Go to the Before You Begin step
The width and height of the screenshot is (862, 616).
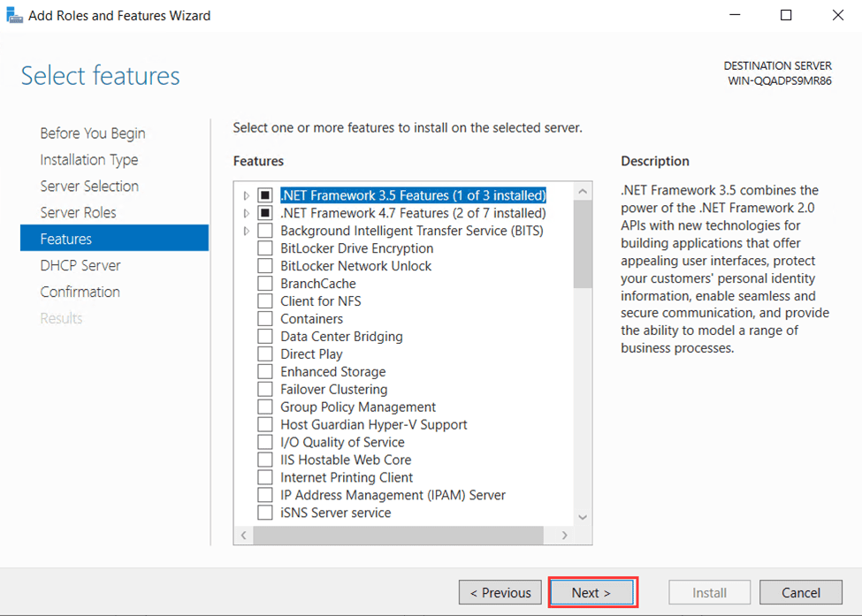pos(92,133)
